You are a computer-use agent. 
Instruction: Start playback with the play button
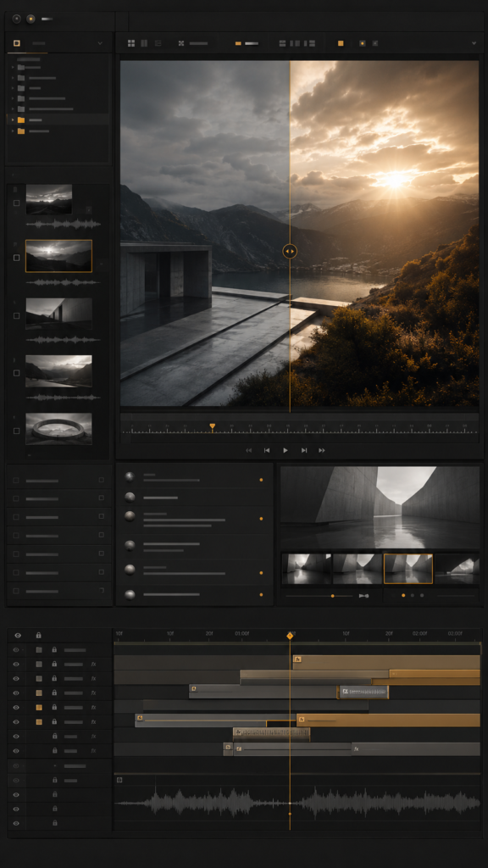point(286,451)
